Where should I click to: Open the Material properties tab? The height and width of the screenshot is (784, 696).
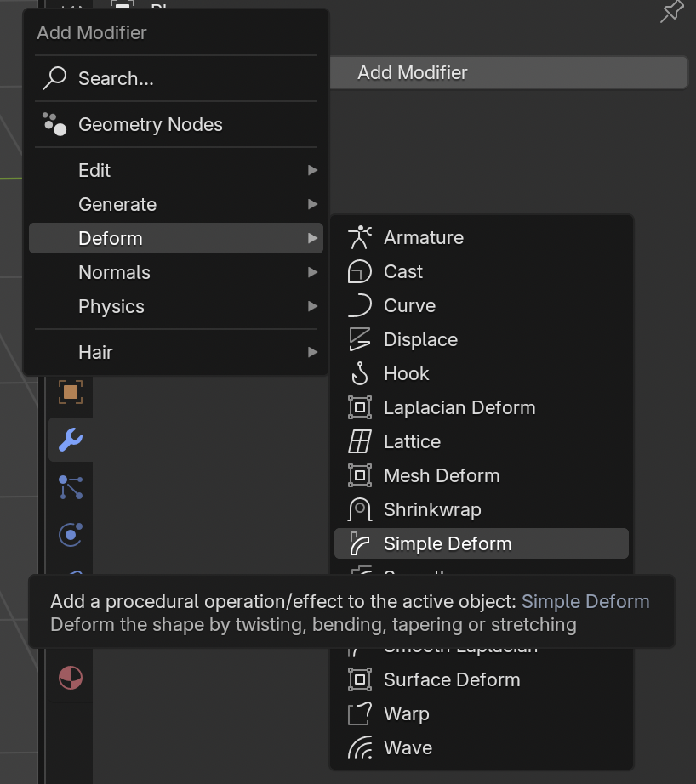click(71, 678)
